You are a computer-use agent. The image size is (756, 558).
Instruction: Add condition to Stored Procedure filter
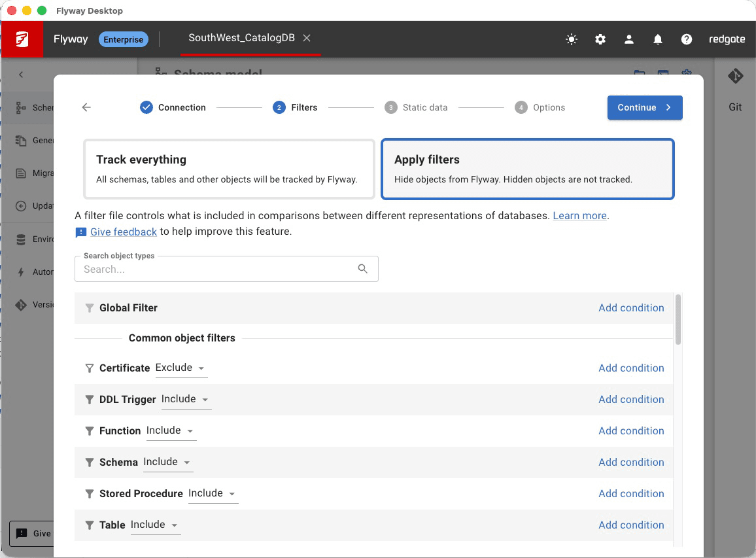point(631,494)
